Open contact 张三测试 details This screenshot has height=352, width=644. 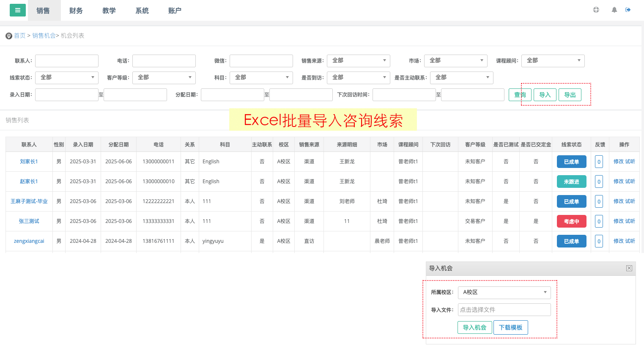(x=29, y=221)
